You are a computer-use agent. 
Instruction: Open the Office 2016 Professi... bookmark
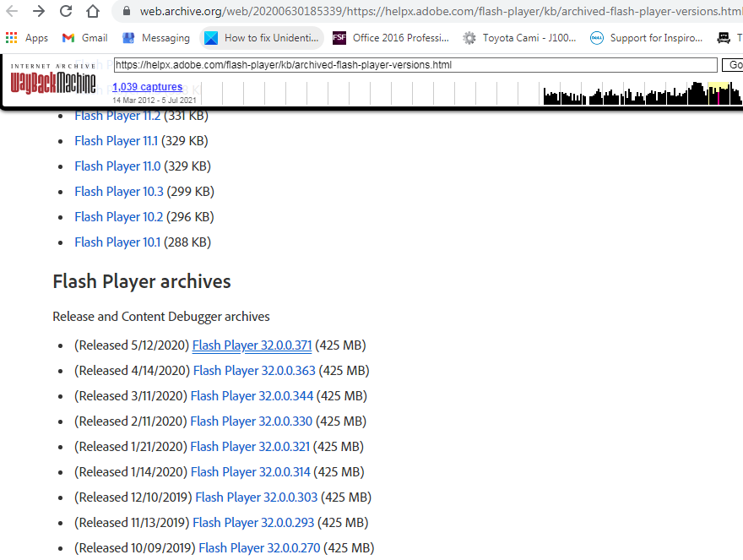click(390, 38)
